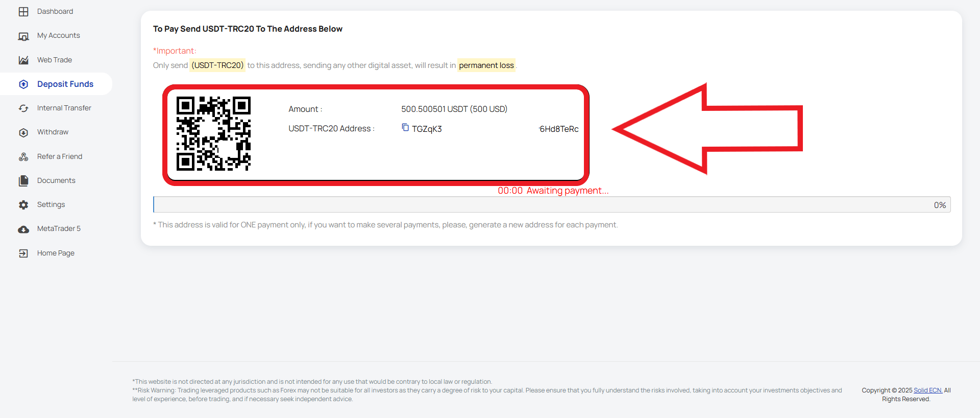Image resolution: width=980 pixels, height=418 pixels.
Task: Click the ONE payment only note
Action: [x=385, y=225]
